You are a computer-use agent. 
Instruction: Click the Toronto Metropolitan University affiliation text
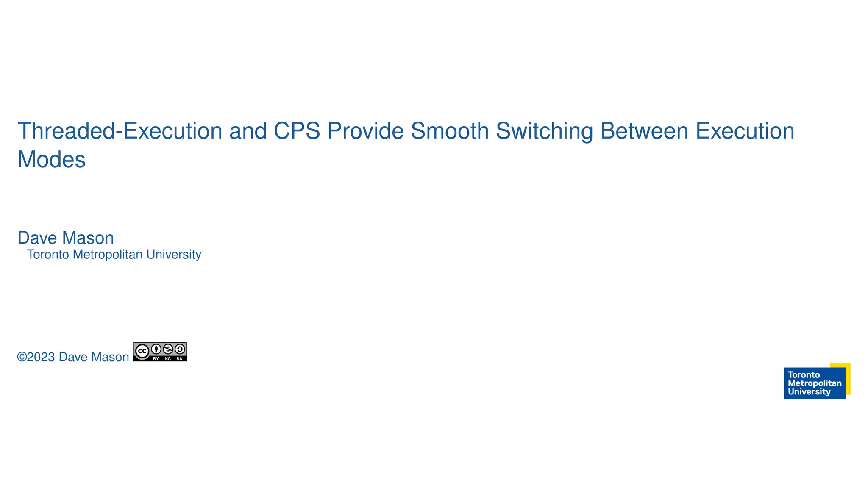click(x=114, y=255)
